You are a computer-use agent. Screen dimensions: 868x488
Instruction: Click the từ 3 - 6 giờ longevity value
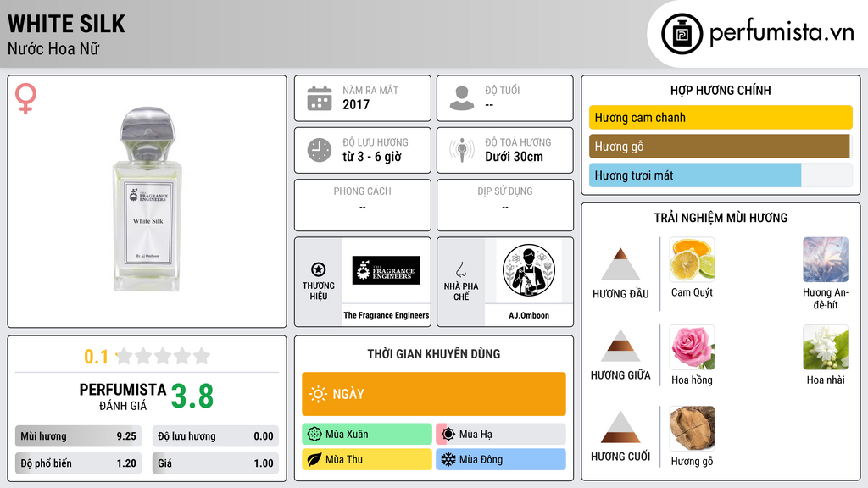372,157
